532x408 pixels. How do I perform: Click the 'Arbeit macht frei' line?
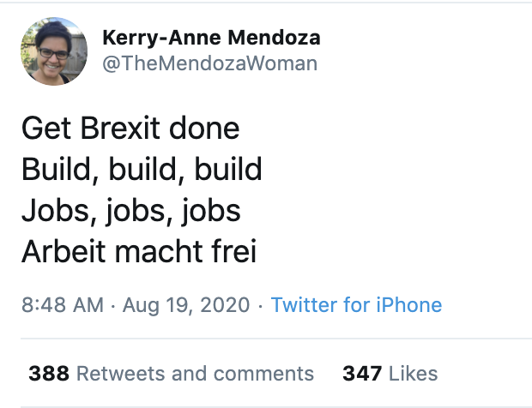pos(139,252)
